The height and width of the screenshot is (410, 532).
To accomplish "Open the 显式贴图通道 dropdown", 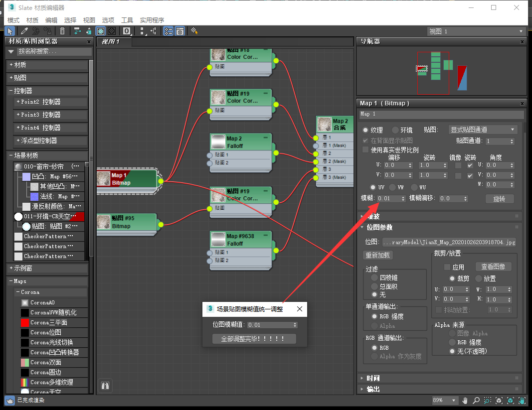I will click(482, 130).
